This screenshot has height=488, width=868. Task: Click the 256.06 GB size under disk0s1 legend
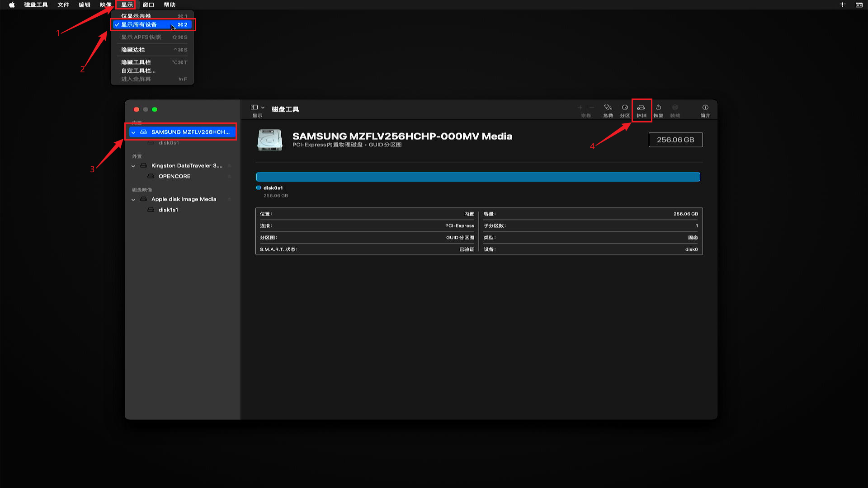pyautogui.click(x=276, y=196)
